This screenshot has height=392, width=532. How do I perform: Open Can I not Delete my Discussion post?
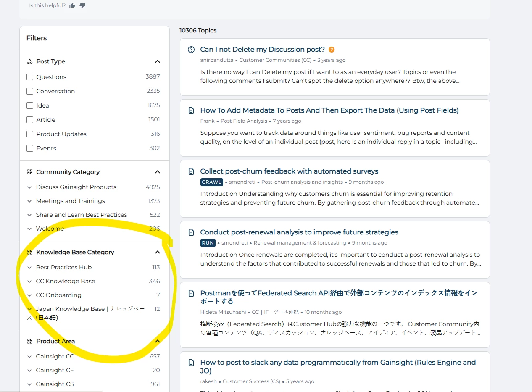pyautogui.click(x=263, y=50)
